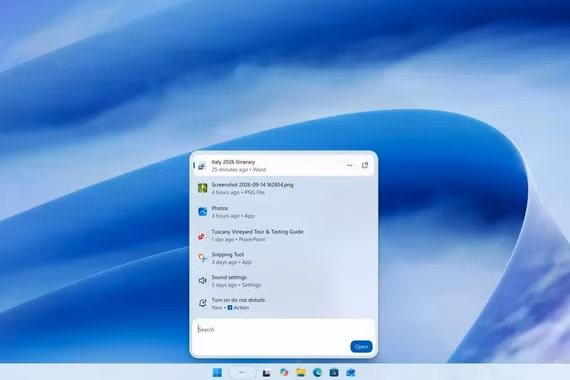Select the Turn on do not disturb action
This screenshot has width=570, height=380.
point(284,304)
